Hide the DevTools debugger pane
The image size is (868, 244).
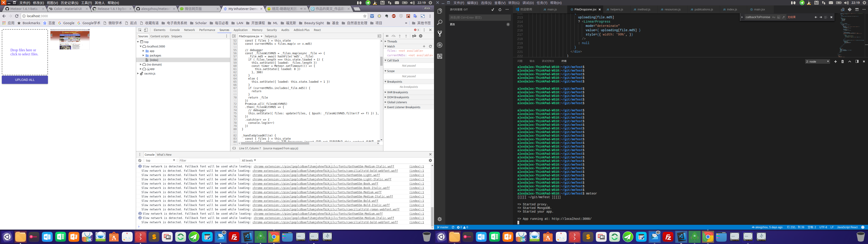coord(380,36)
